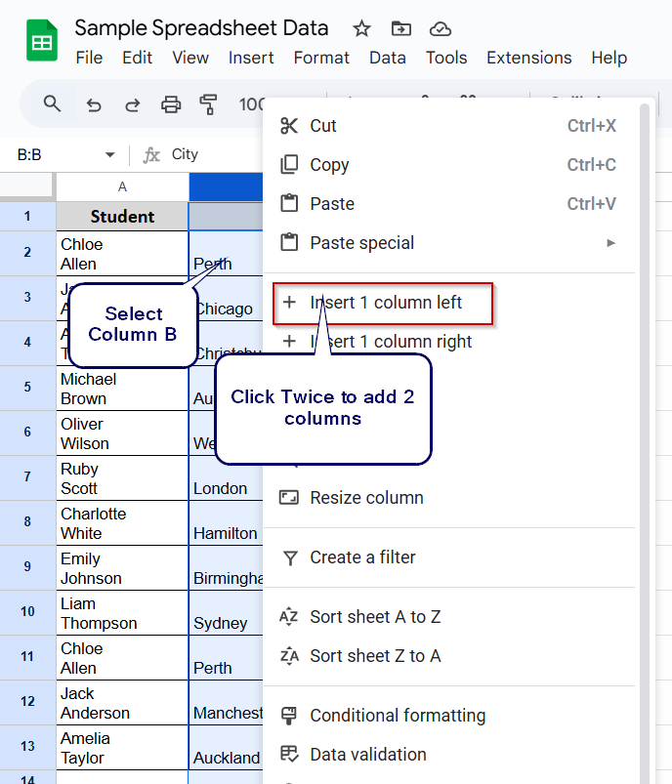Open the Help menu
The width and height of the screenshot is (672, 784).
(609, 58)
